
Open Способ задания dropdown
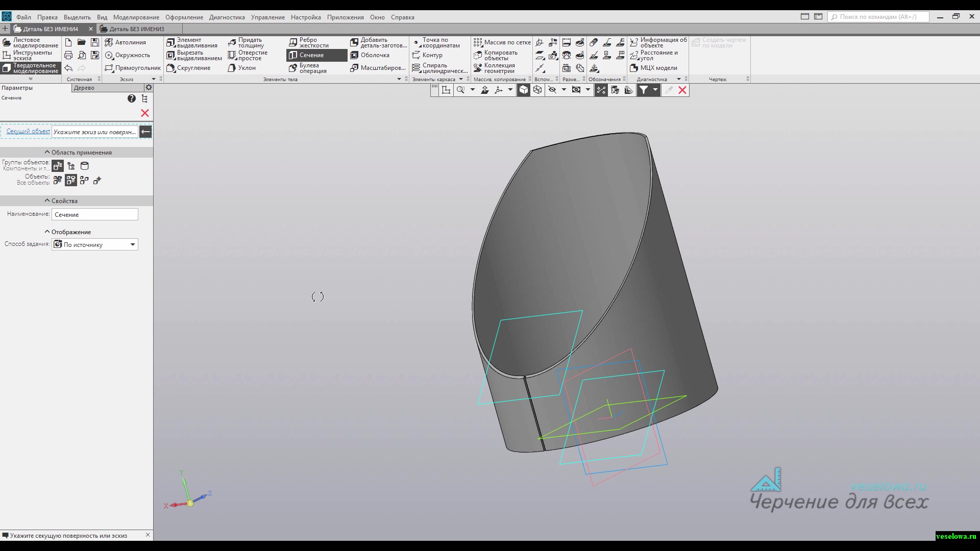click(95, 245)
